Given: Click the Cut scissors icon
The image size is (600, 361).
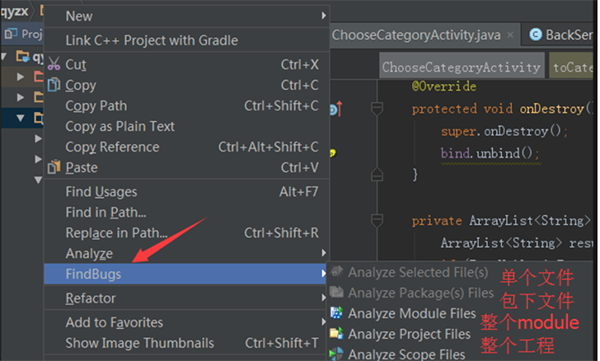Looking at the screenshot, I should click(54, 64).
